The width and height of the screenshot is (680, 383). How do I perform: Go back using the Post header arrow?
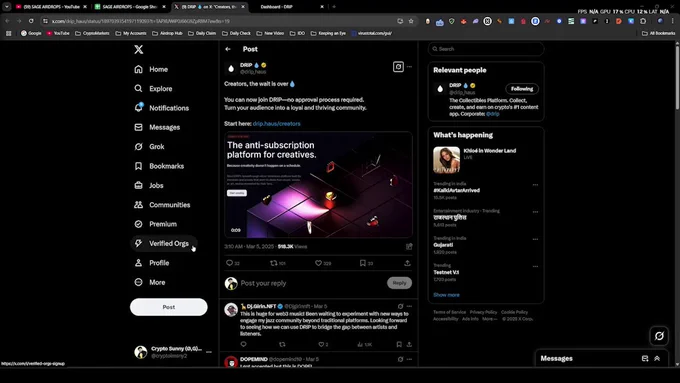point(228,49)
